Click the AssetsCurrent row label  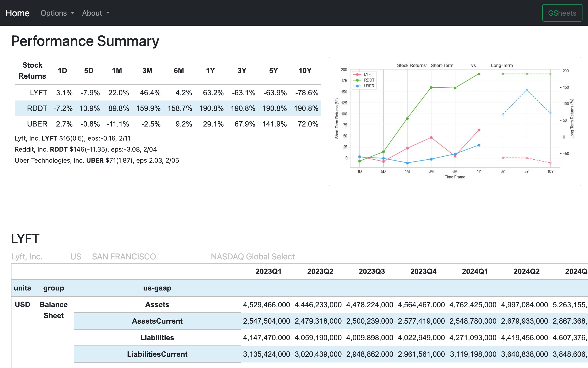[x=157, y=321]
